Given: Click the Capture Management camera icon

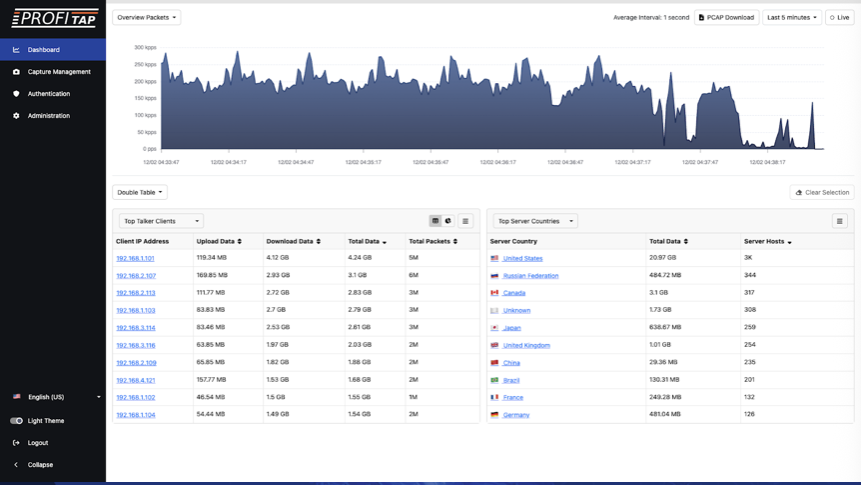Looking at the screenshot, I should tap(16, 72).
